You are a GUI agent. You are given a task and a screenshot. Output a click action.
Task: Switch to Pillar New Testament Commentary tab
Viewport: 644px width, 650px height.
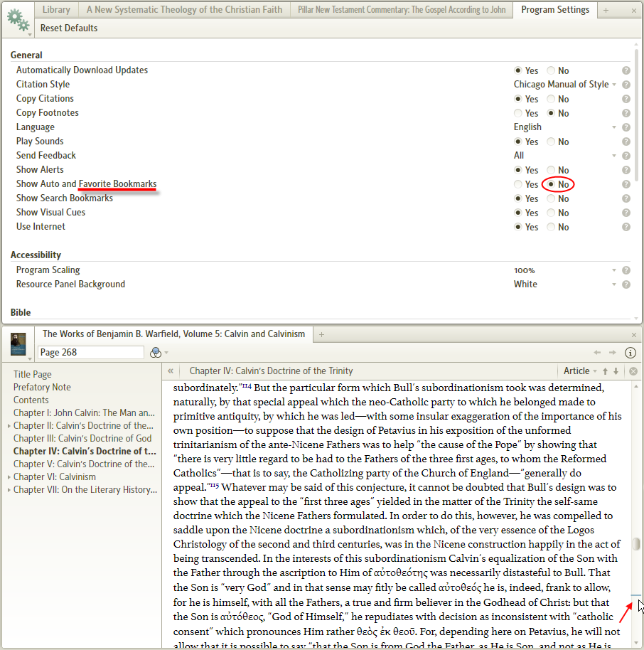pyautogui.click(x=402, y=10)
